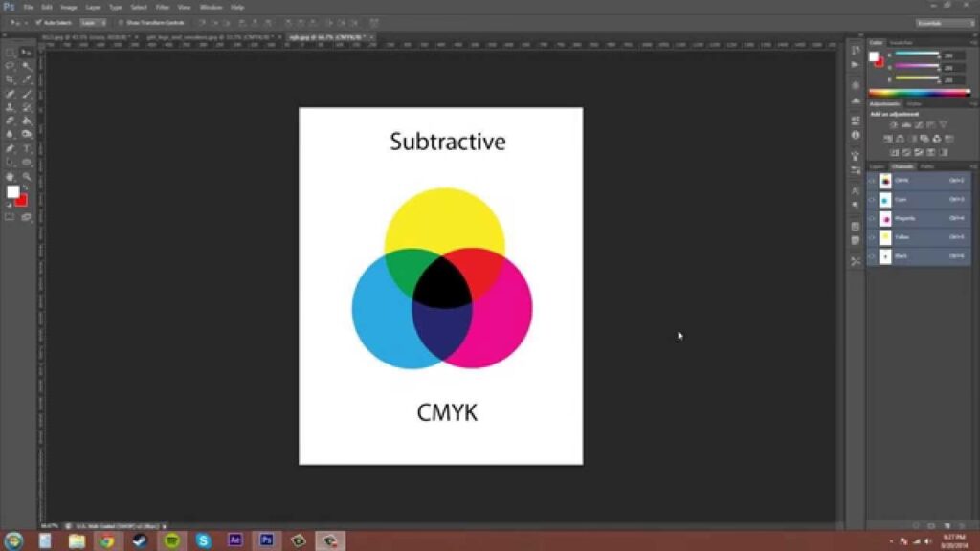Open the Auto-Select Layer dropdown
Viewport: 980px width, 551px height.
tap(93, 22)
